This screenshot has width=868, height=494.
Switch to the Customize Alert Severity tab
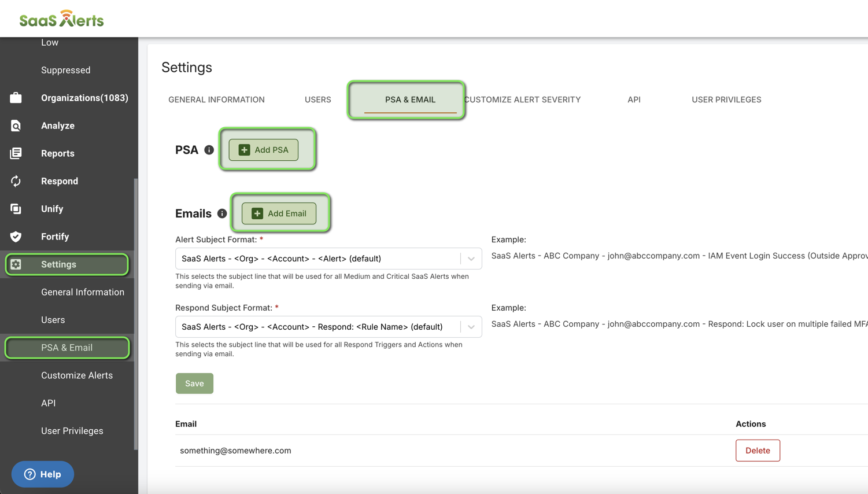(x=523, y=99)
